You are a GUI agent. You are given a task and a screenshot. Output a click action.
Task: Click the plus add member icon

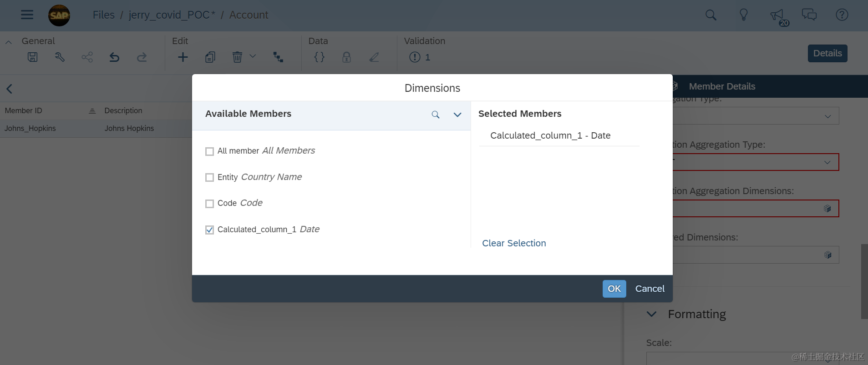[x=183, y=57]
